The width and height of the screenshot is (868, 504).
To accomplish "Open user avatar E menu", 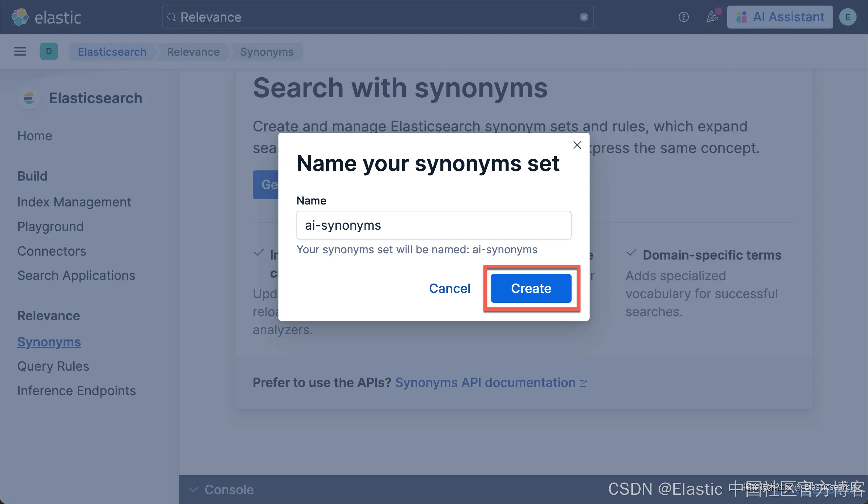I will pyautogui.click(x=847, y=17).
